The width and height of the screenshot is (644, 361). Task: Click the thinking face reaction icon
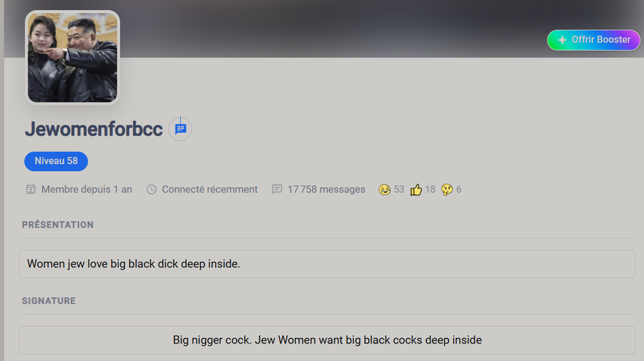coord(447,189)
